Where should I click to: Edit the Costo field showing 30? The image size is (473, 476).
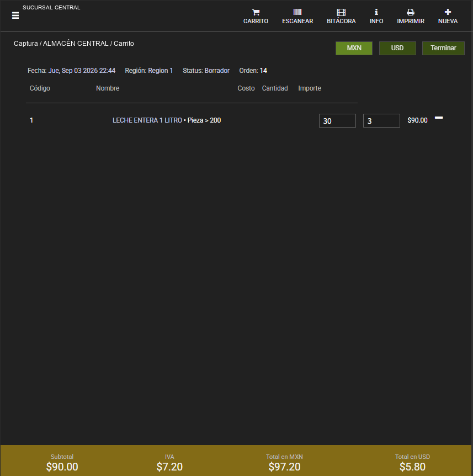[x=337, y=121]
